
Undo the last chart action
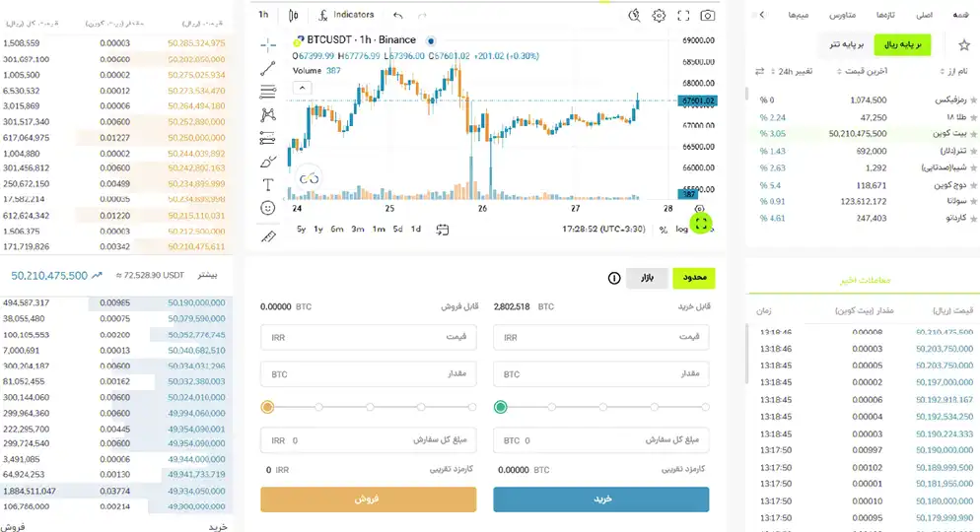coord(397,15)
